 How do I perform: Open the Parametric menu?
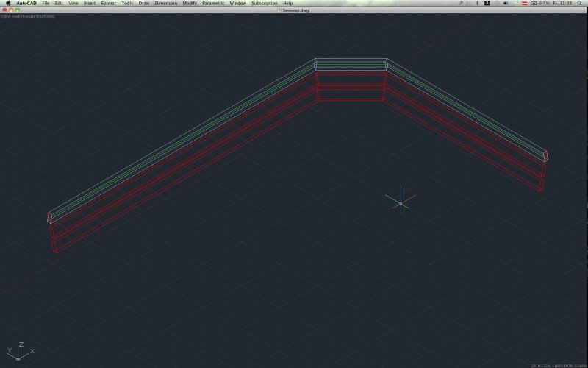click(x=213, y=3)
